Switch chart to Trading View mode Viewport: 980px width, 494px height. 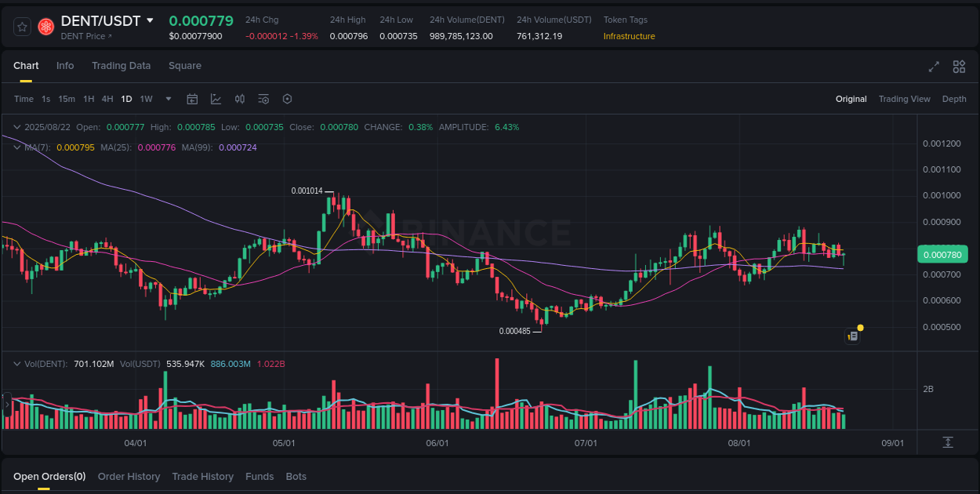tap(904, 99)
